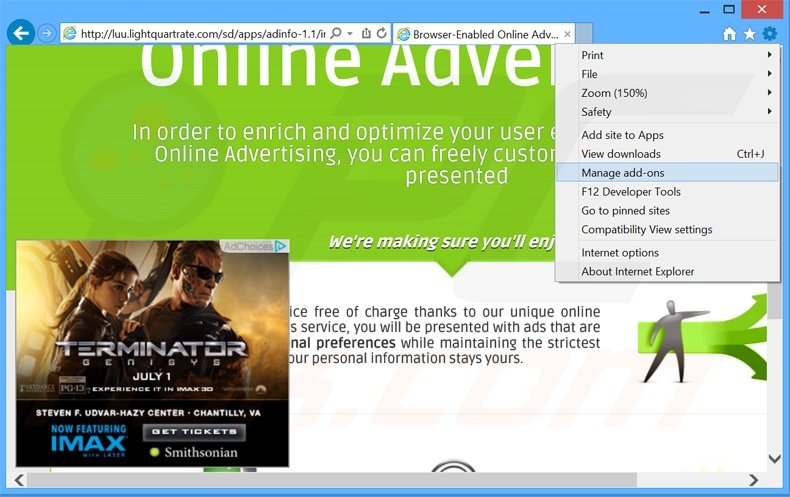Click GET TICKETS button in Terminator ad
The image size is (790, 497).
(194, 432)
